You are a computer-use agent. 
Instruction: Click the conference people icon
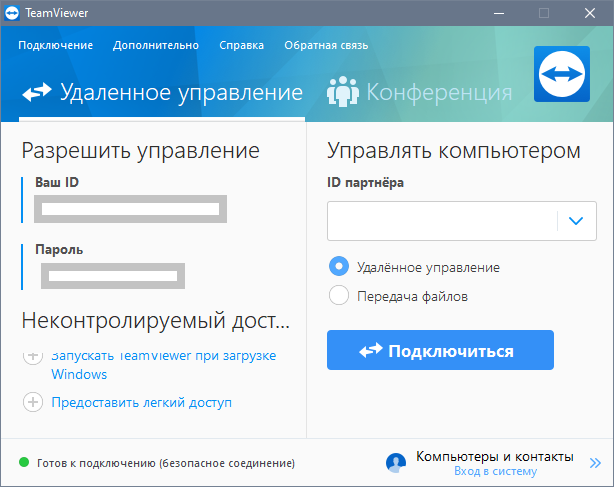tap(343, 92)
